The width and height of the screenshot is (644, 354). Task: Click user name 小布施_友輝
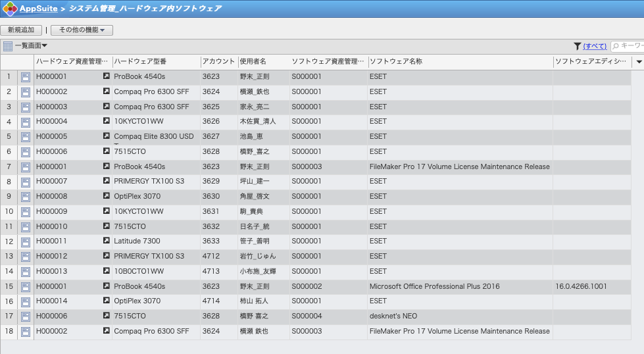[258, 272]
